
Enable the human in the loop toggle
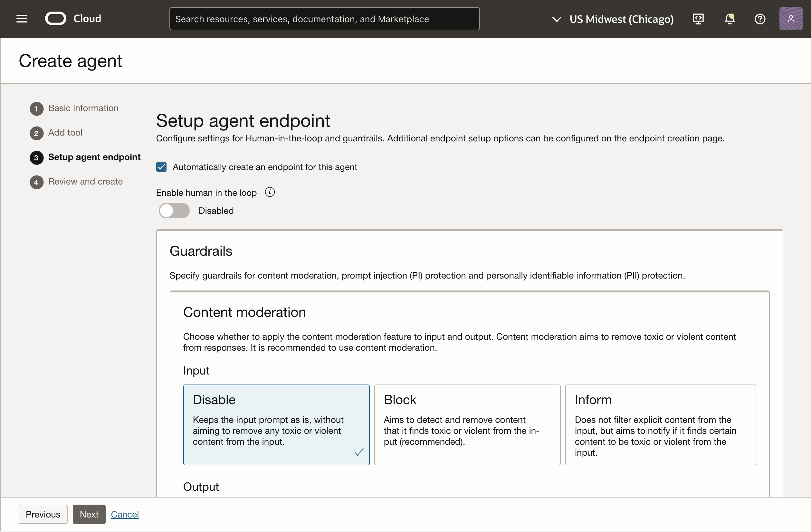click(174, 211)
